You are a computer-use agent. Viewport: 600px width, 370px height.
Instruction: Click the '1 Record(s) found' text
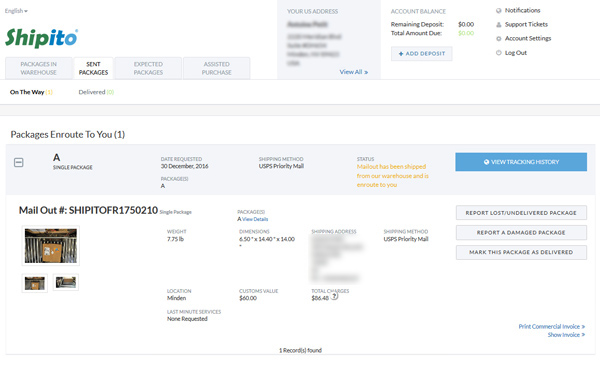[300, 350]
